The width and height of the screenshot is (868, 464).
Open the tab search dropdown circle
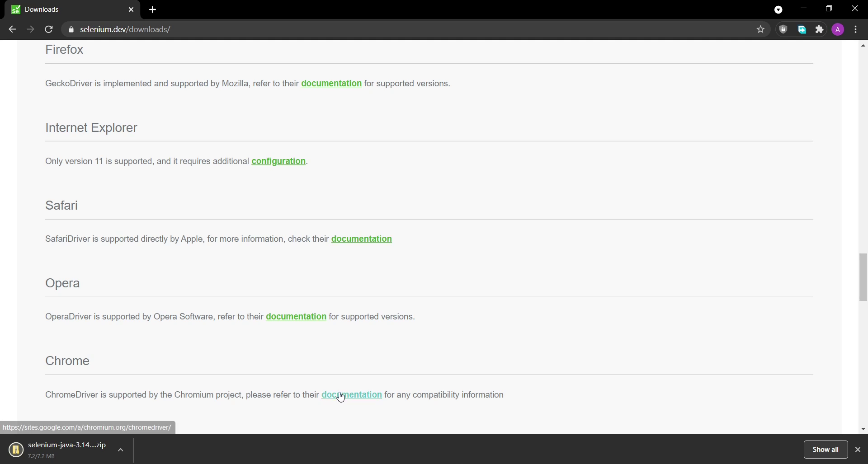click(x=778, y=9)
